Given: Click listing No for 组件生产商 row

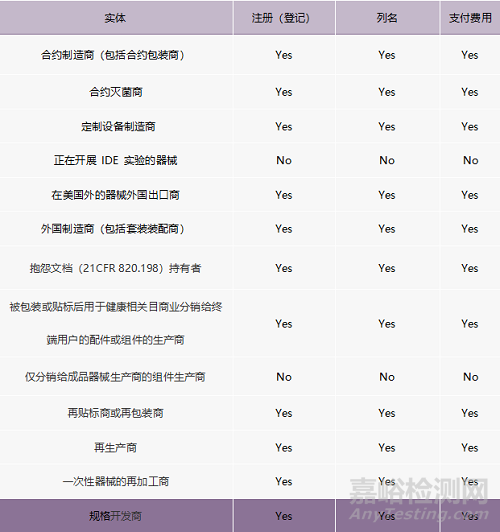Looking at the screenshot, I should pyautogui.click(x=387, y=377).
